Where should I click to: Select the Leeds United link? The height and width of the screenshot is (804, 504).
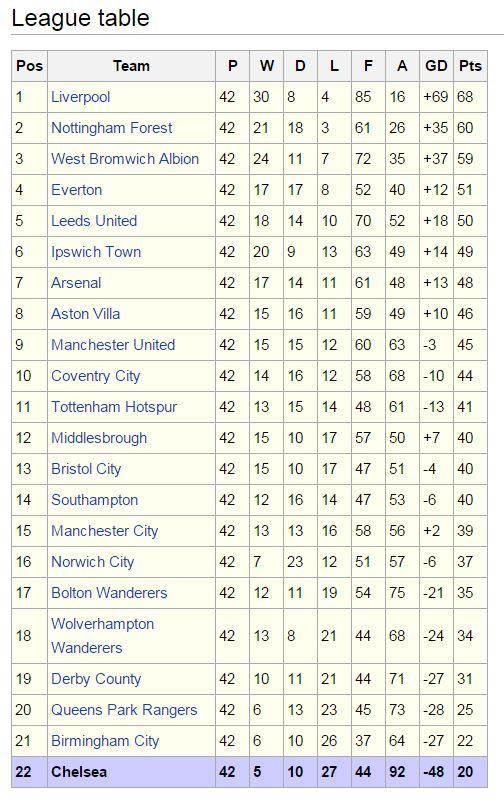click(94, 220)
